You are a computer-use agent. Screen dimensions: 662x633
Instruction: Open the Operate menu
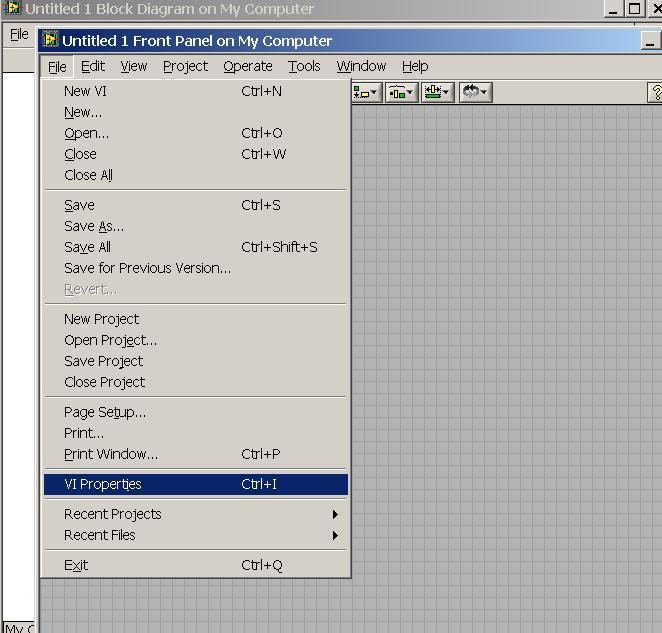tap(248, 66)
